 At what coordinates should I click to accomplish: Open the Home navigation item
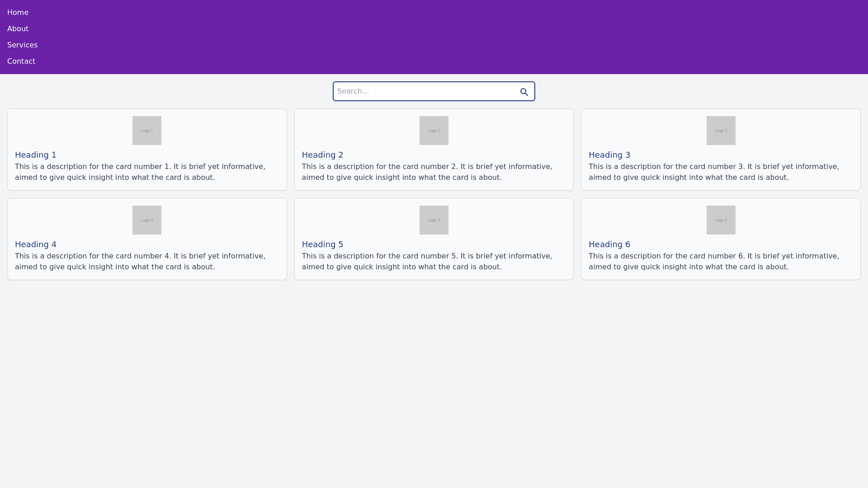coord(18,13)
